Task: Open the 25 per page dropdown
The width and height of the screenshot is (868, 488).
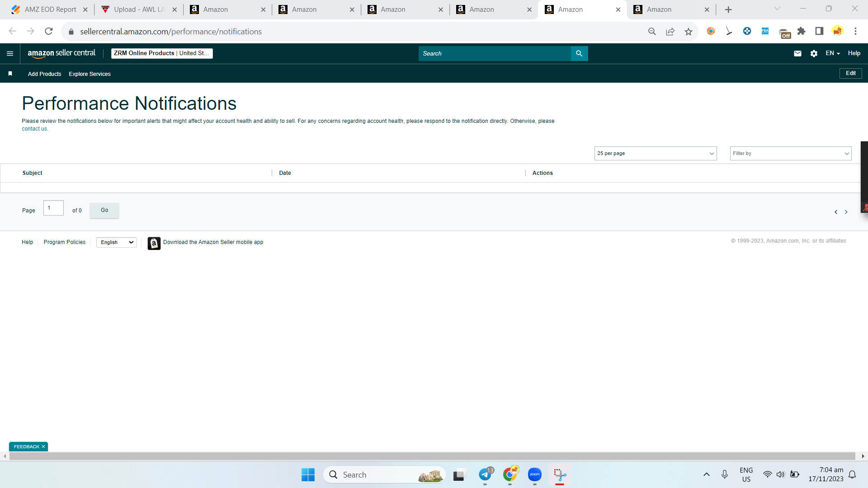Action: pyautogui.click(x=656, y=154)
